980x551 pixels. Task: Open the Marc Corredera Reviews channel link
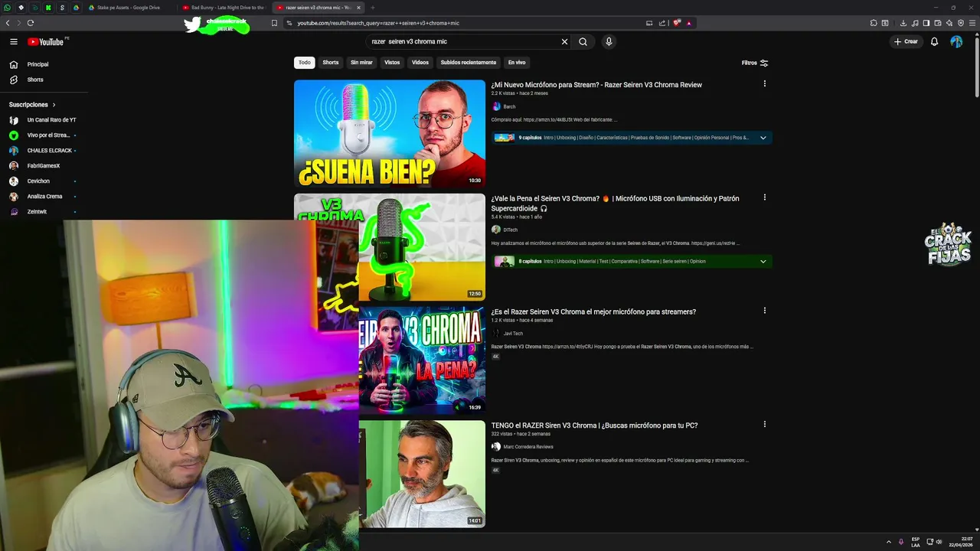(528, 446)
